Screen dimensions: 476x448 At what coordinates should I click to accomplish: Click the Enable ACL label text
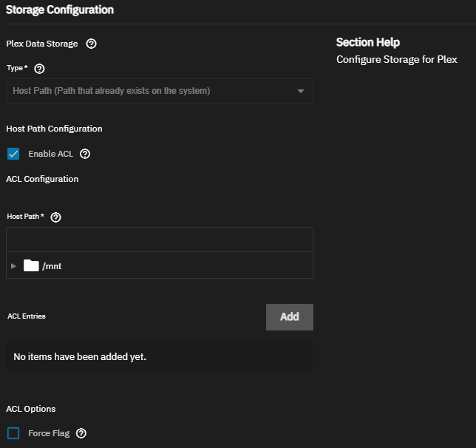(x=51, y=154)
